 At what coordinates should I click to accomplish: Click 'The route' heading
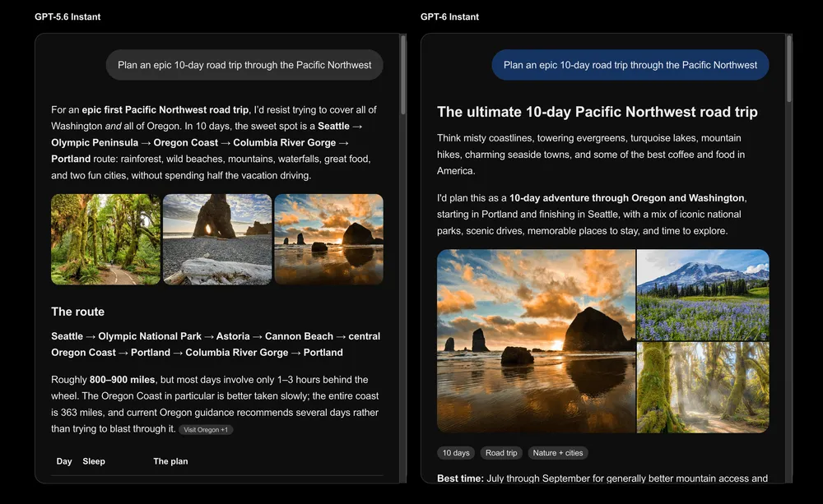(x=77, y=312)
